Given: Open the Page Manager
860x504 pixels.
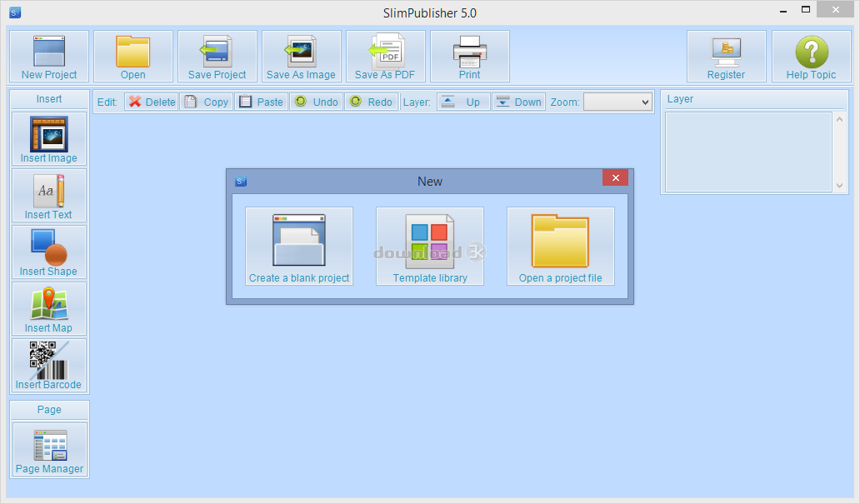Looking at the screenshot, I should point(49,449).
